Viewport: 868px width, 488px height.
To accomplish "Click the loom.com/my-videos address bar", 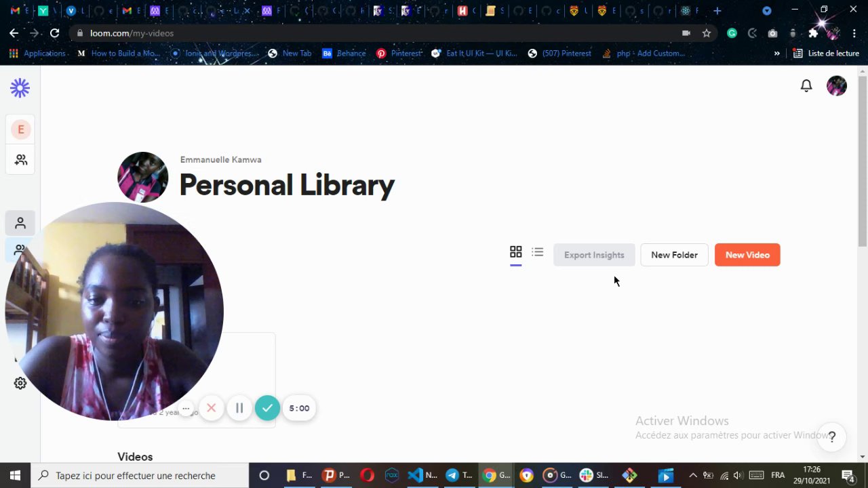I will [x=380, y=33].
